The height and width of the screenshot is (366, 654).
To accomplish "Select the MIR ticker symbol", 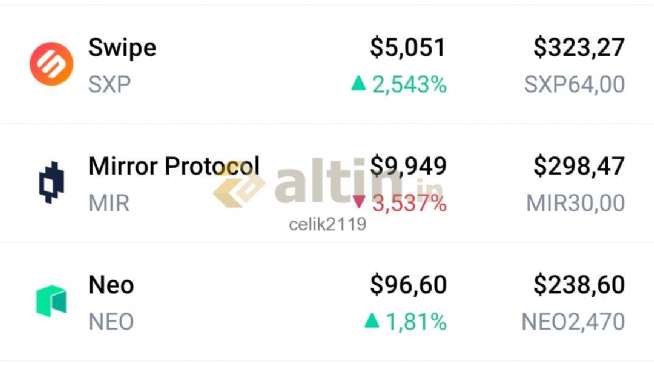I will tap(109, 203).
